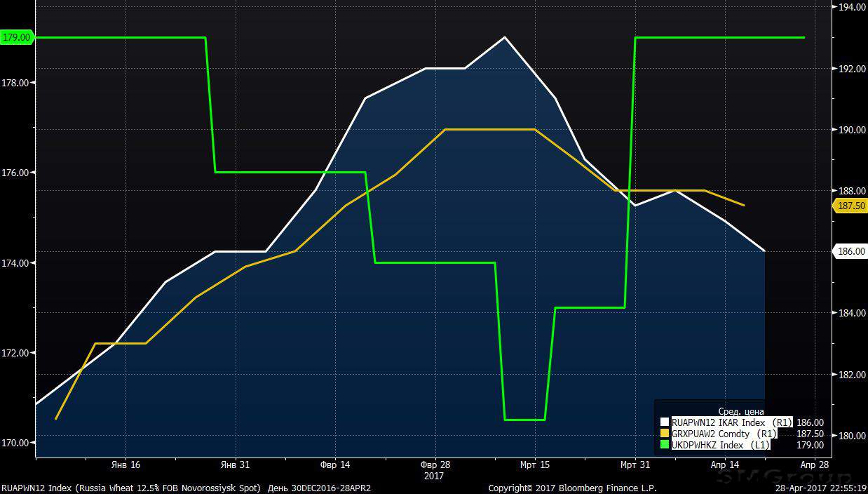Click the yellow 187.50 right axis value tag
The height and width of the screenshot is (494, 868).
coord(850,206)
